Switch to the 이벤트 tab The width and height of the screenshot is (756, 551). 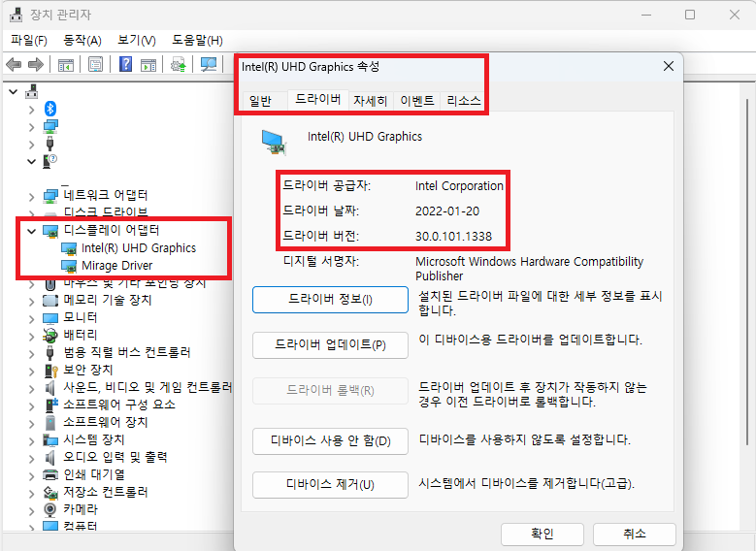point(417,101)
